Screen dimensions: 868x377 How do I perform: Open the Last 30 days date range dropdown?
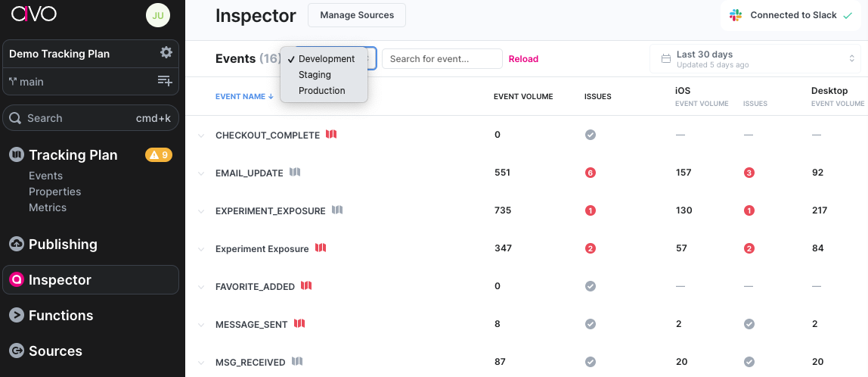click(755, 59)
